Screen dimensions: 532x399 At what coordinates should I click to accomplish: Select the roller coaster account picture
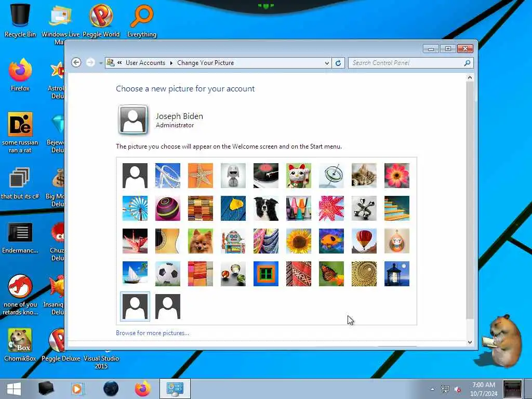click(168, 176)
